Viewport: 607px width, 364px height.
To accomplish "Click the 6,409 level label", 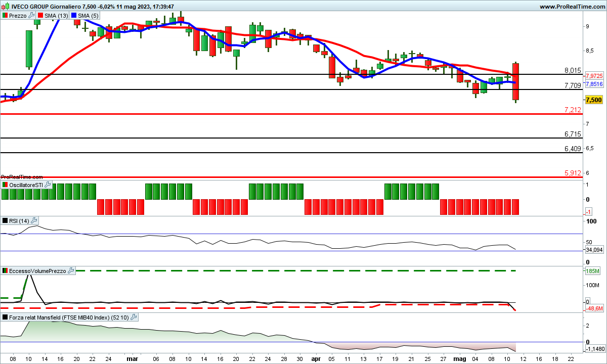I will coord(573,149).
